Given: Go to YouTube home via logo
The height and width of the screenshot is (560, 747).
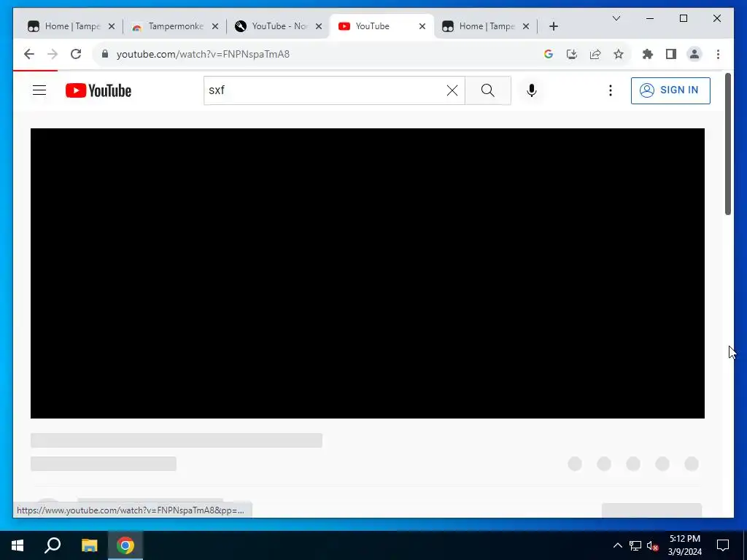Looking at the screenshot, I should click(x=98, y=90).
